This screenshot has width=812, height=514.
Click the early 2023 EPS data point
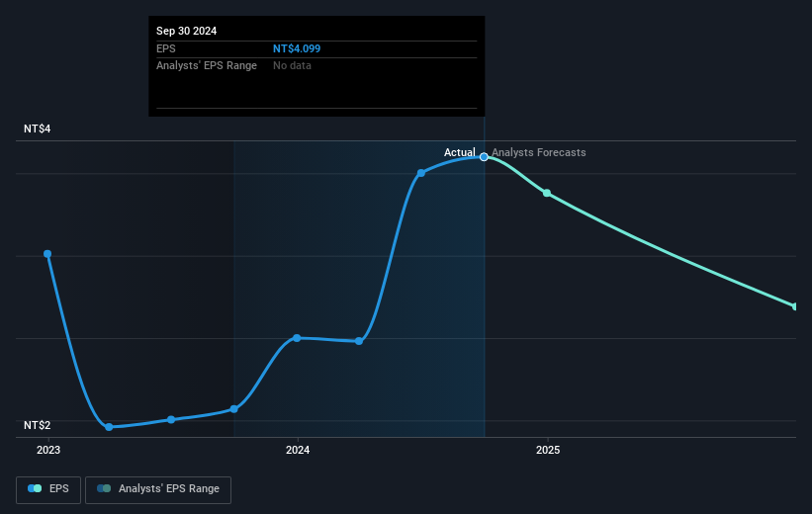pos(47,254)
